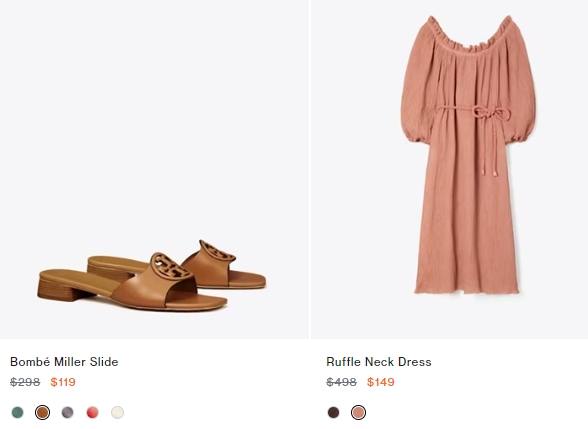The height and width of the screenshot is (429, 588).
Task: Choose the cream white swatch for the slide
Action: click(117, 412)
